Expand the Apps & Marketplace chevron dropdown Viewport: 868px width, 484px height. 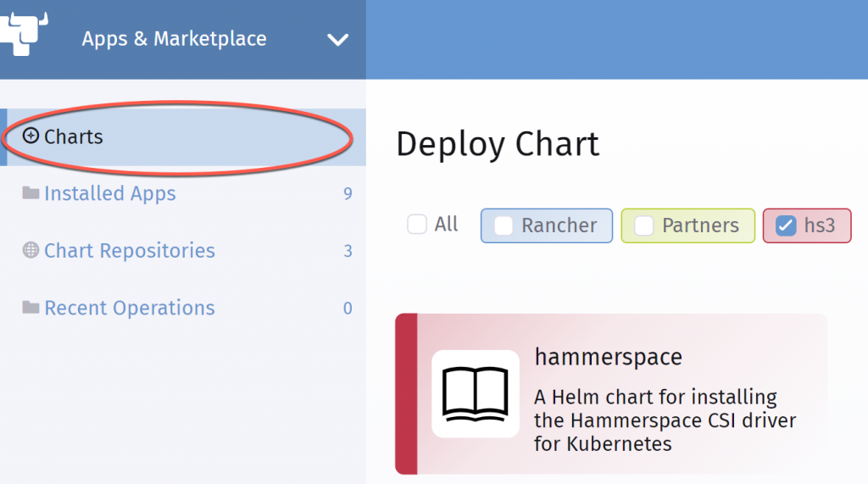coord(337,40)
